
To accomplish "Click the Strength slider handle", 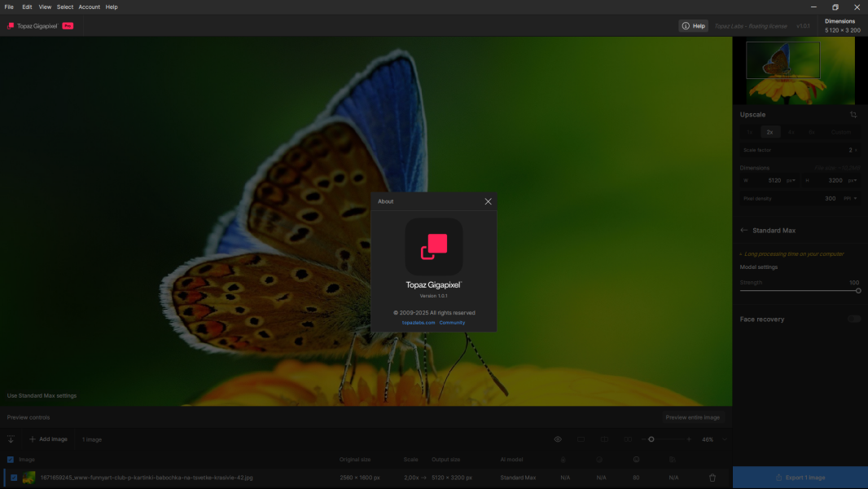I will click(858, 290).
